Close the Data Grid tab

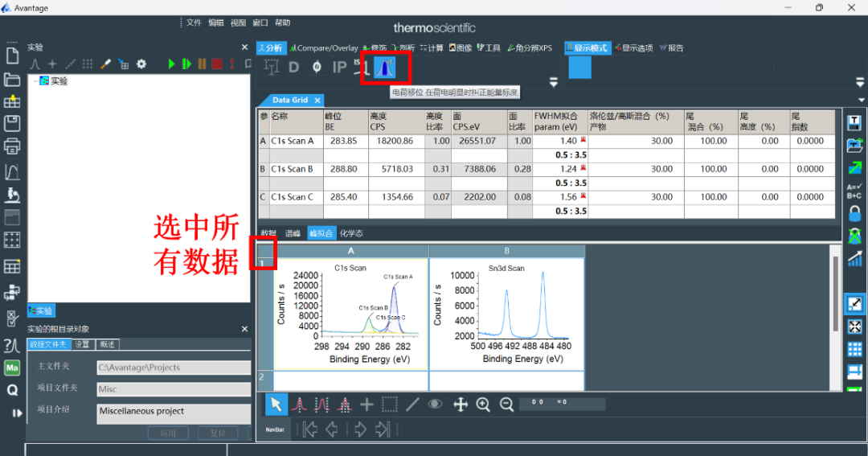317,101
